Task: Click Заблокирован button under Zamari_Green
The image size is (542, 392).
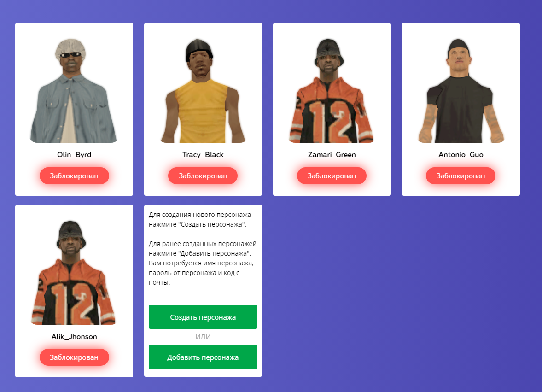Action: tap(332, 176)
